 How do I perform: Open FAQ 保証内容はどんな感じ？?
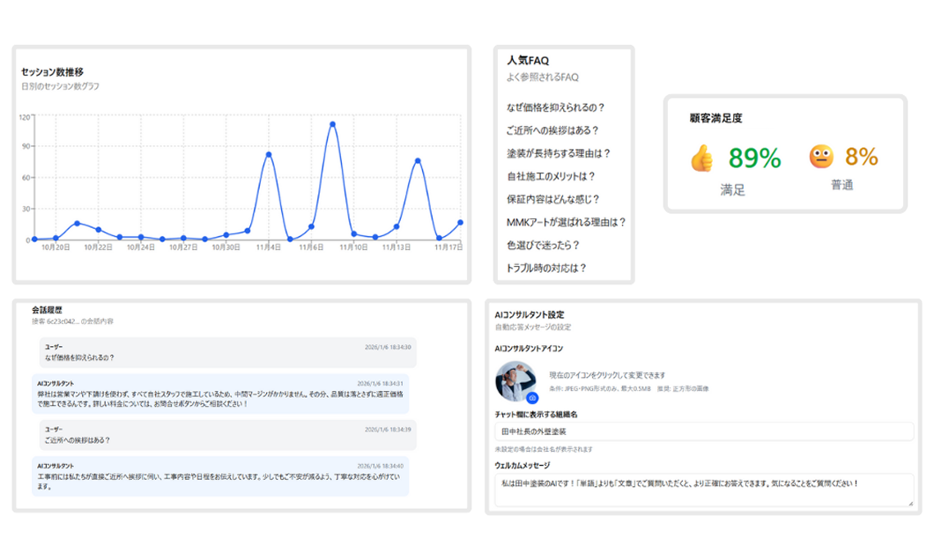(x=559, y=201)
